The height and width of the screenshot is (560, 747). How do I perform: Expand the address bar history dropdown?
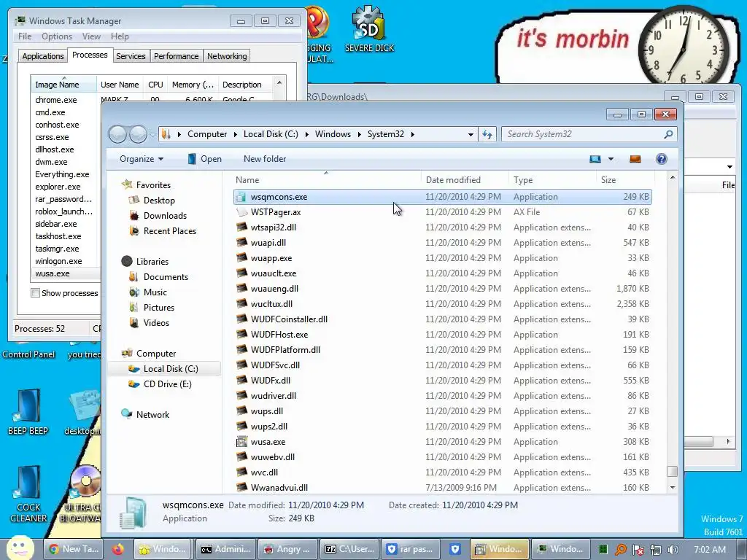tap(471, 134)
